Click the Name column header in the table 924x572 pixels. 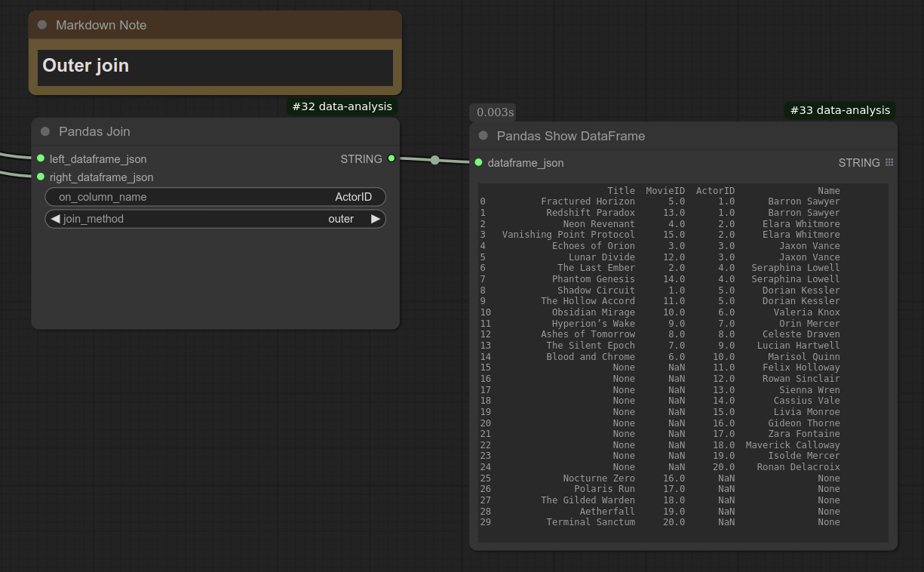coord(829,191)
